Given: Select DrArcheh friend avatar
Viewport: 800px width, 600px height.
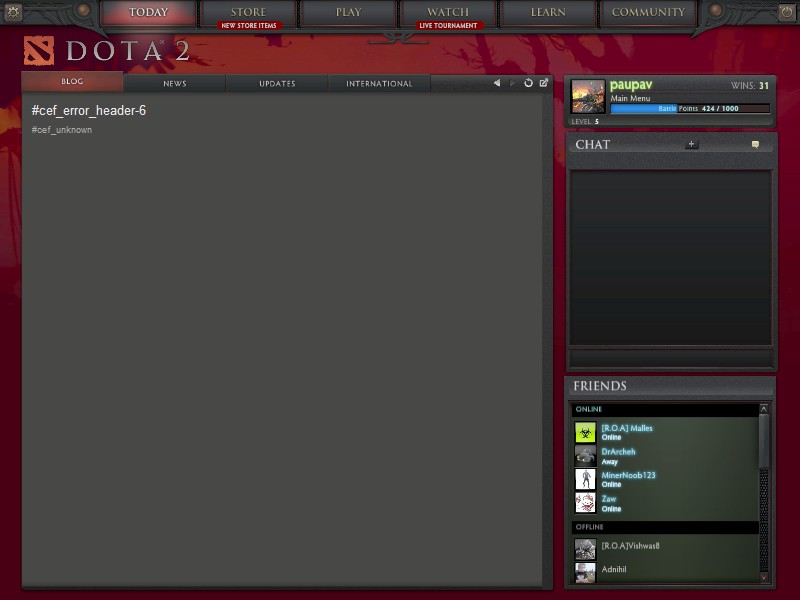Looking at the screenshot, I should (x=585, y=456).
